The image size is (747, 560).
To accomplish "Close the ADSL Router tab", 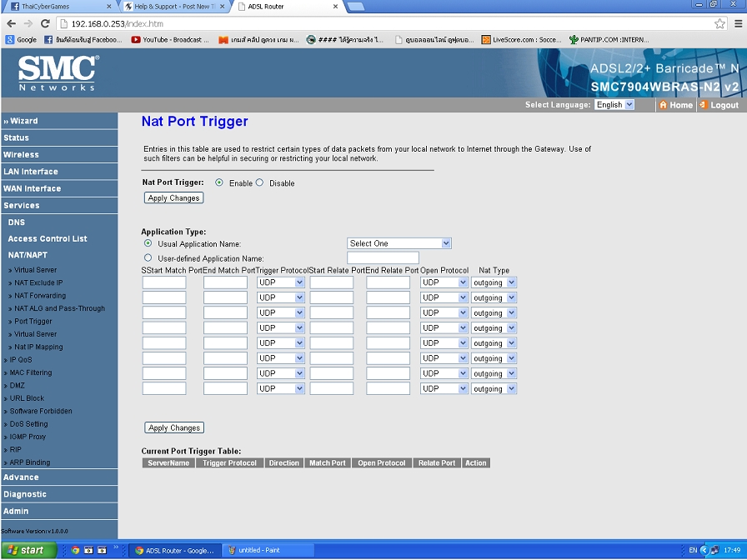I will click(x=335, y=7).
